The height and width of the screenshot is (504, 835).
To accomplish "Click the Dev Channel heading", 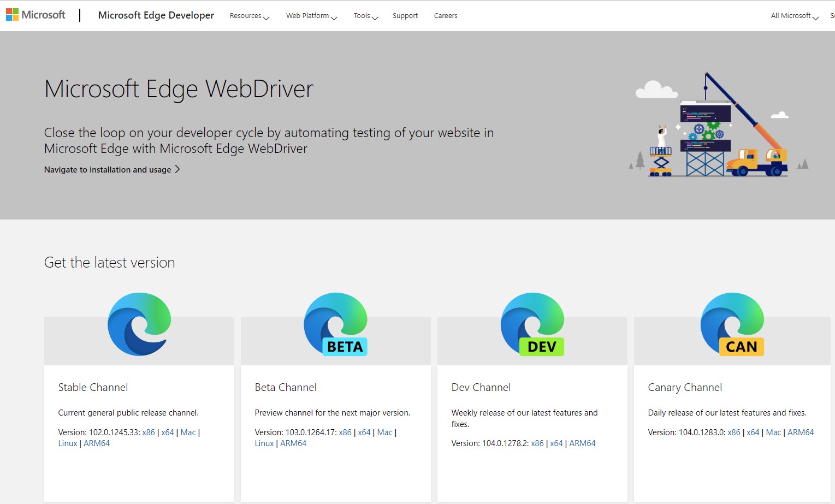I will pyautogui.click(x=481, y=387).
